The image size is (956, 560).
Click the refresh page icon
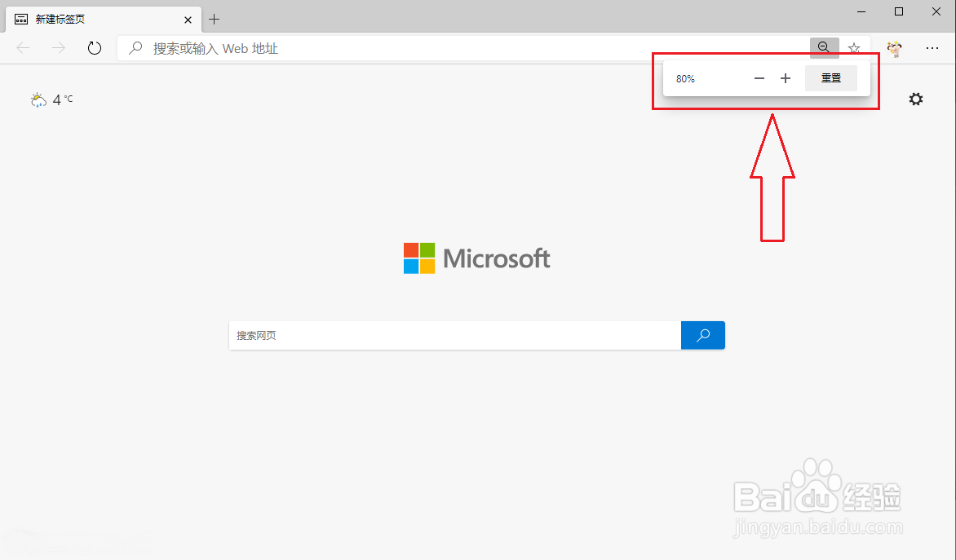(95, 48)
